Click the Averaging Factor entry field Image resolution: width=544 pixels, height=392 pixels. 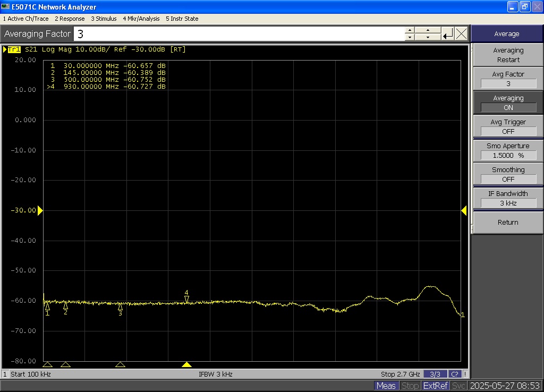pyautogui.click(x=239, y=33)
